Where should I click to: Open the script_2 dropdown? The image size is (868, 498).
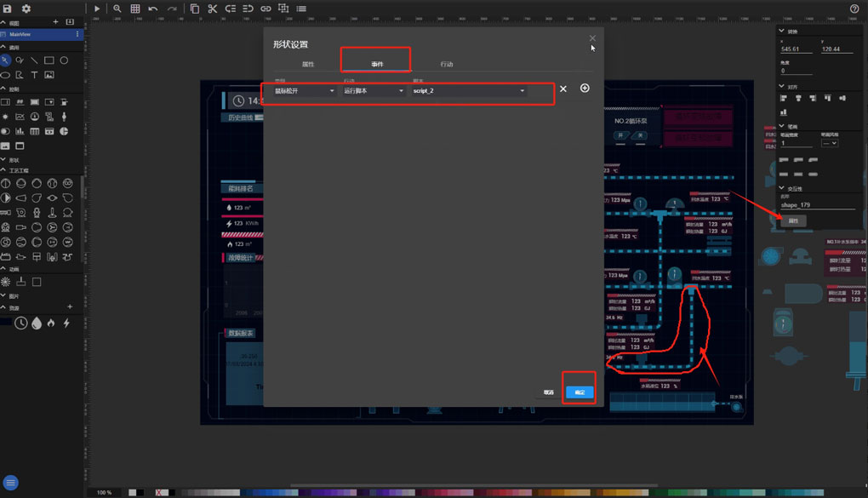(469, 91)
